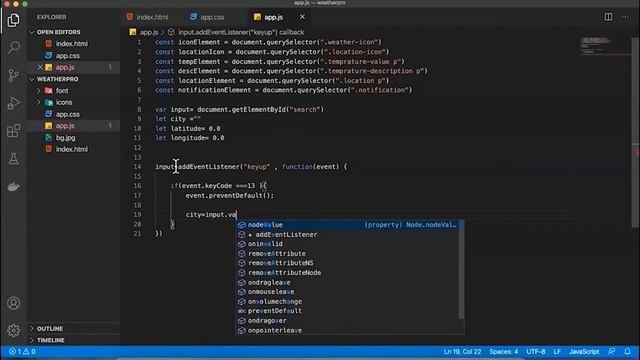Screen dimensions: 640x360
Task: Click line number 14 in gutter
Action: tap(137, 167)
